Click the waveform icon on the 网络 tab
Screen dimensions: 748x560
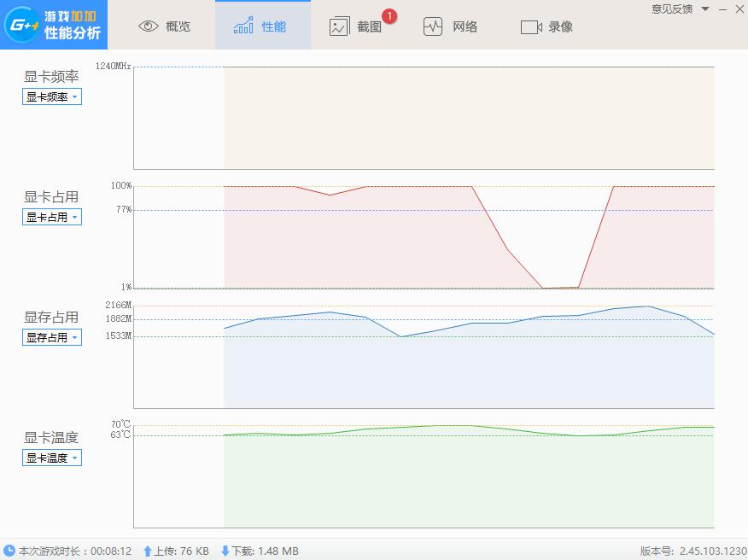pyautogui.click(x=434, y=26)
